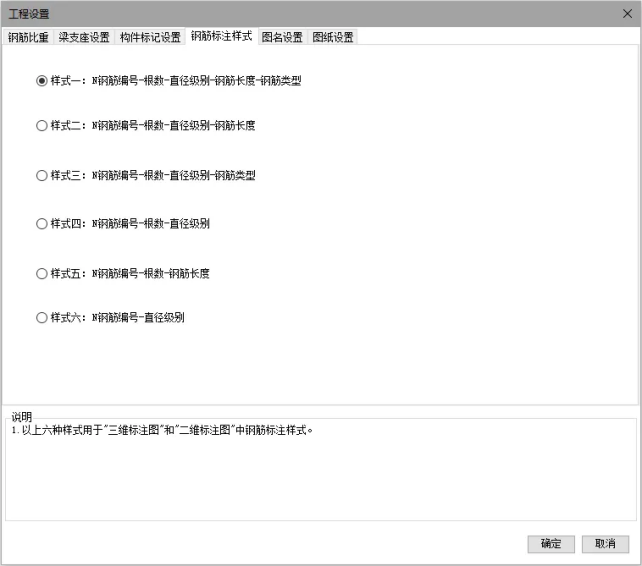Click the 确定 button to confirm

(551, 544)
